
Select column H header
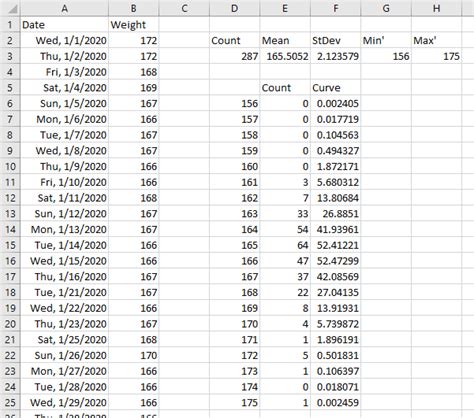436,8
